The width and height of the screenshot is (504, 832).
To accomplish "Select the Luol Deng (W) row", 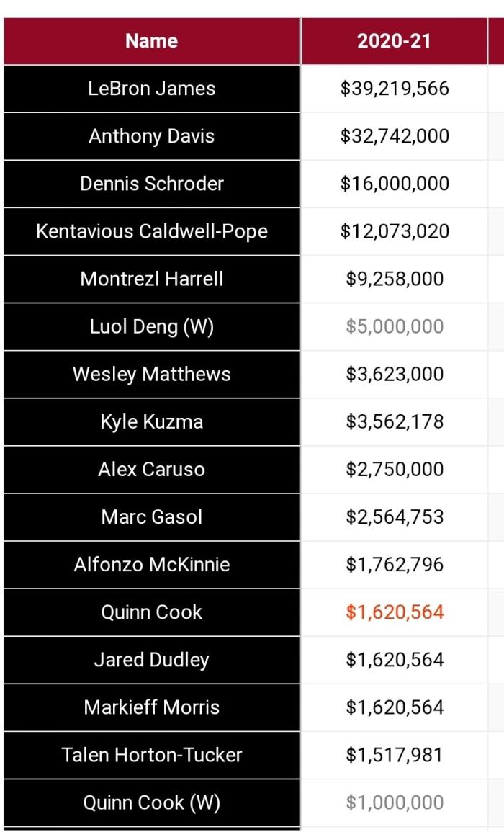I will coord(152,326).
